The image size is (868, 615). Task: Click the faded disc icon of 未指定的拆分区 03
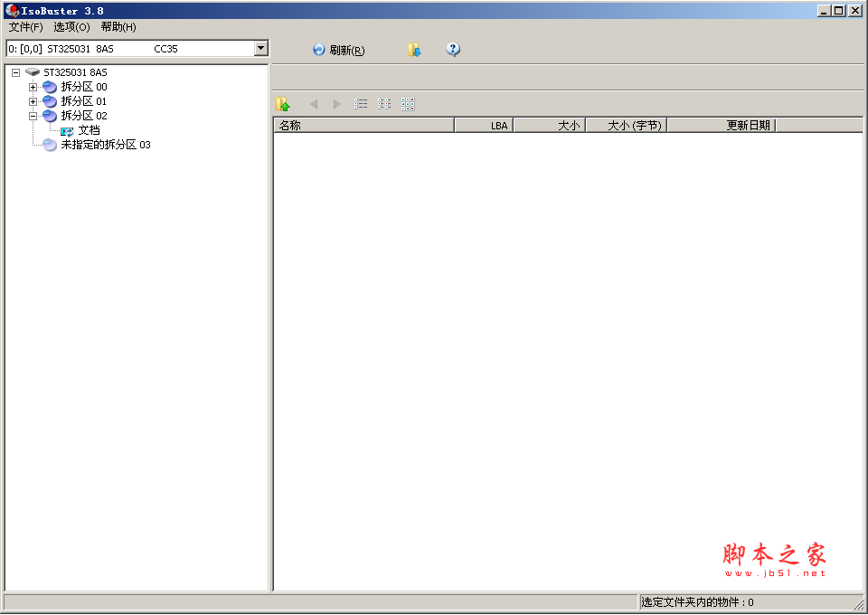pos(50,145)
